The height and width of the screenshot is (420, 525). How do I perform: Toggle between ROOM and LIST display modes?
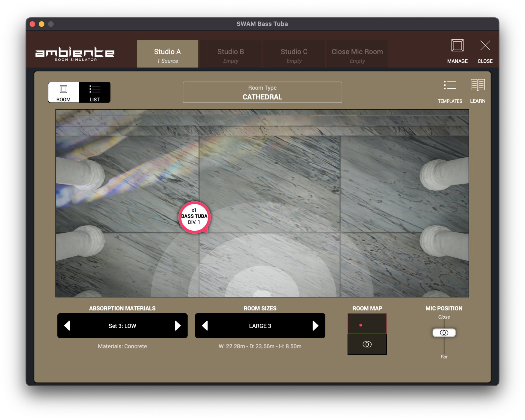79,92
